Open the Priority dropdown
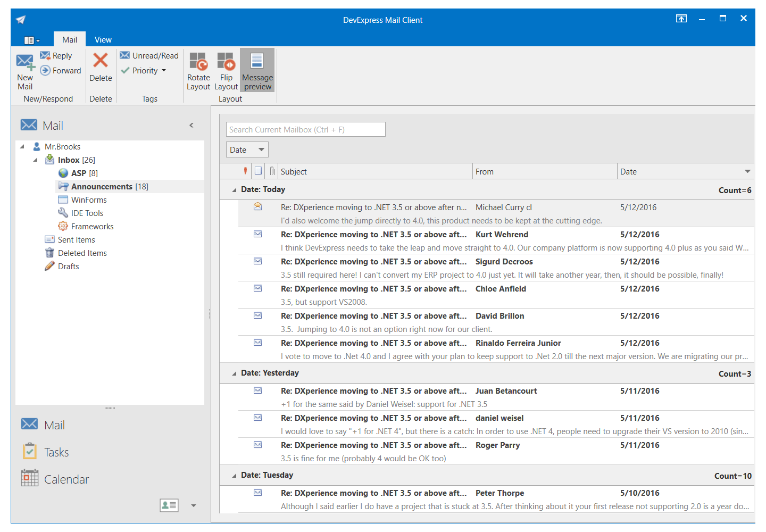766x532 pixels. pos(163,70)
